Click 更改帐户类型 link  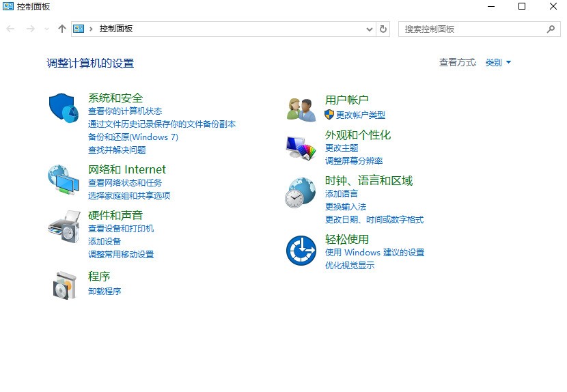(361, 115)
